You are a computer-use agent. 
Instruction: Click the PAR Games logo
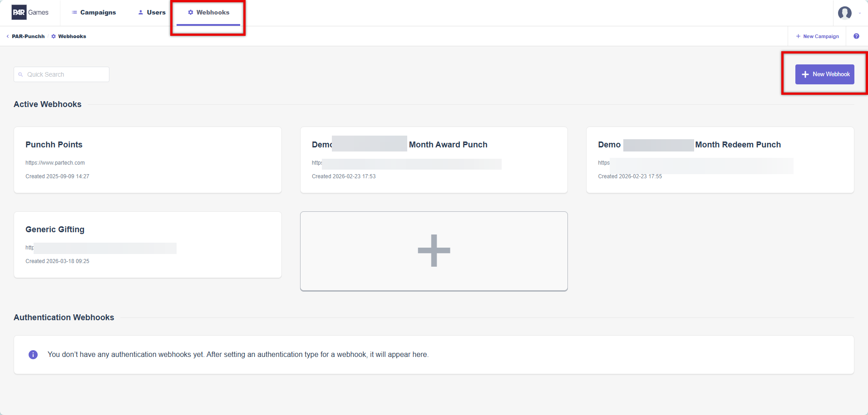30,12
